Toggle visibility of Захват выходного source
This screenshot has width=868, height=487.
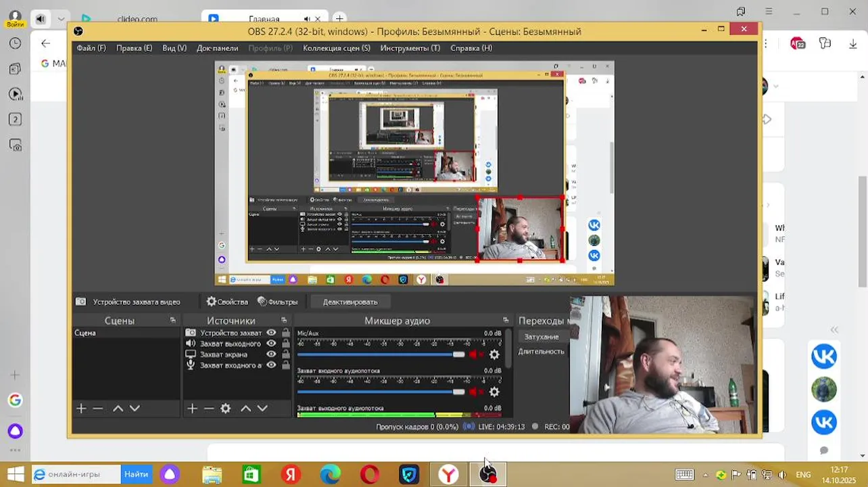[271, 344]
